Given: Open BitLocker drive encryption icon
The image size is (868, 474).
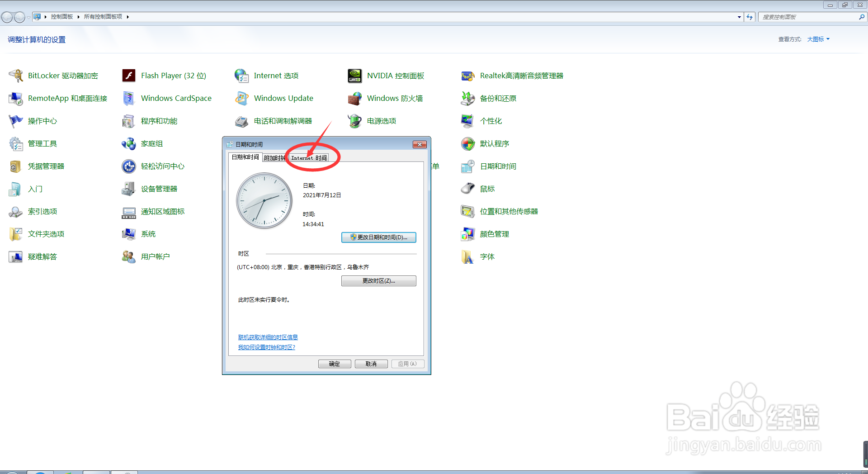Looking at the screenshot, I should [x=16, y=76].
